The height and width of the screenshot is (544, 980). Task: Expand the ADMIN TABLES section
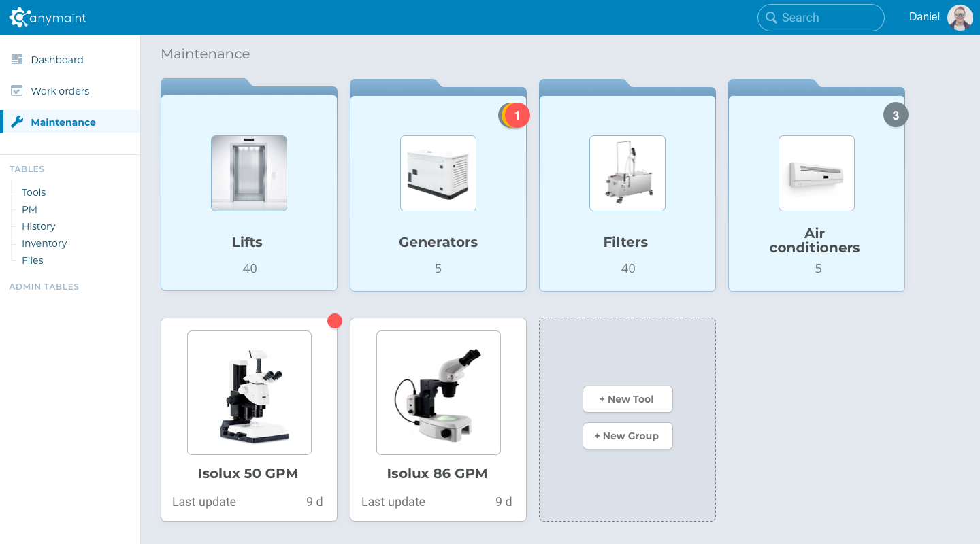click(44, 286)
